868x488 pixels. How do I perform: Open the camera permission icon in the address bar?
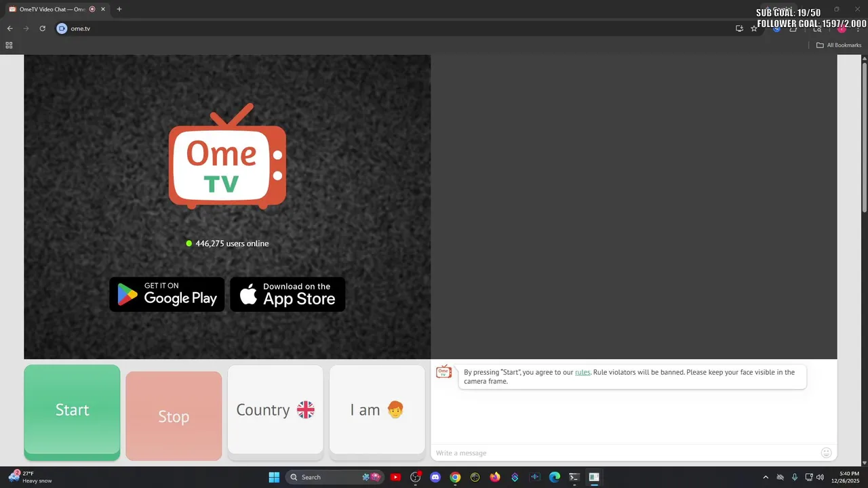tap(62, 28)
